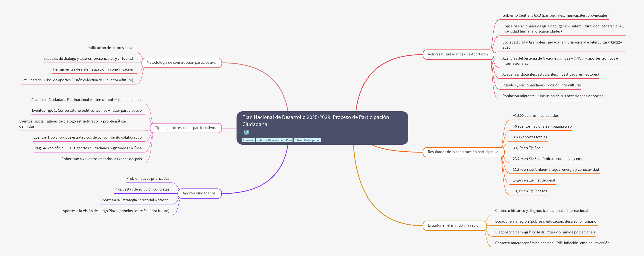Click Consejos Nacionales de Igualdad item
This screenshot has width=644, height=256.
(x=563, y=29)
